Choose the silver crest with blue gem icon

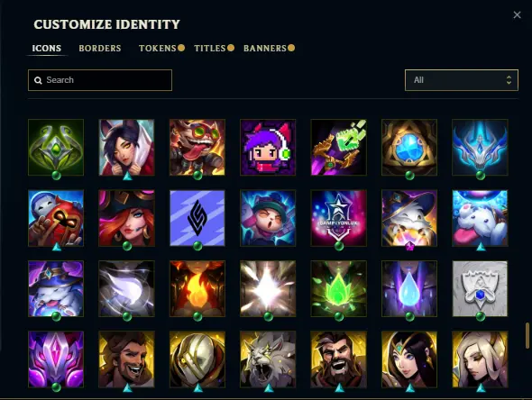pyautogui.click(x=480, y=288)
